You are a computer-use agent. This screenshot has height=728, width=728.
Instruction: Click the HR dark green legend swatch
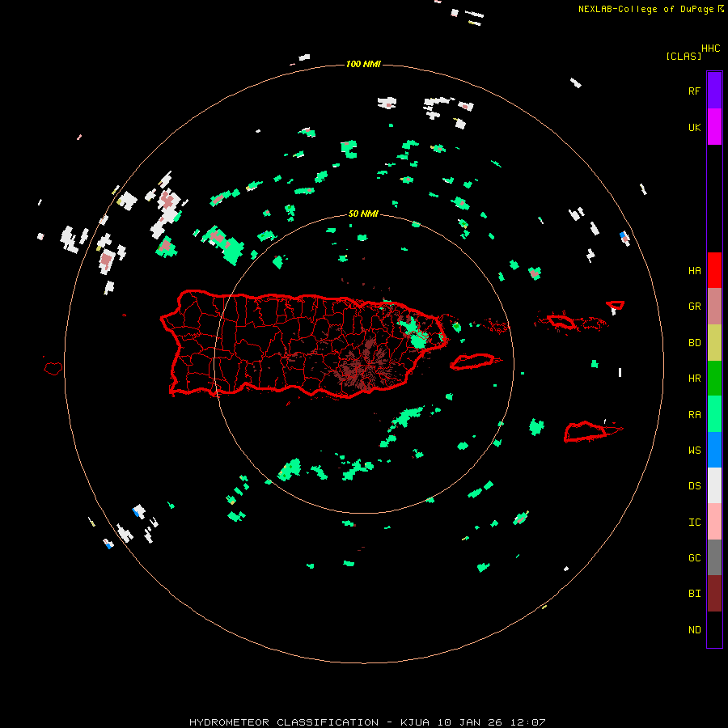714,379
